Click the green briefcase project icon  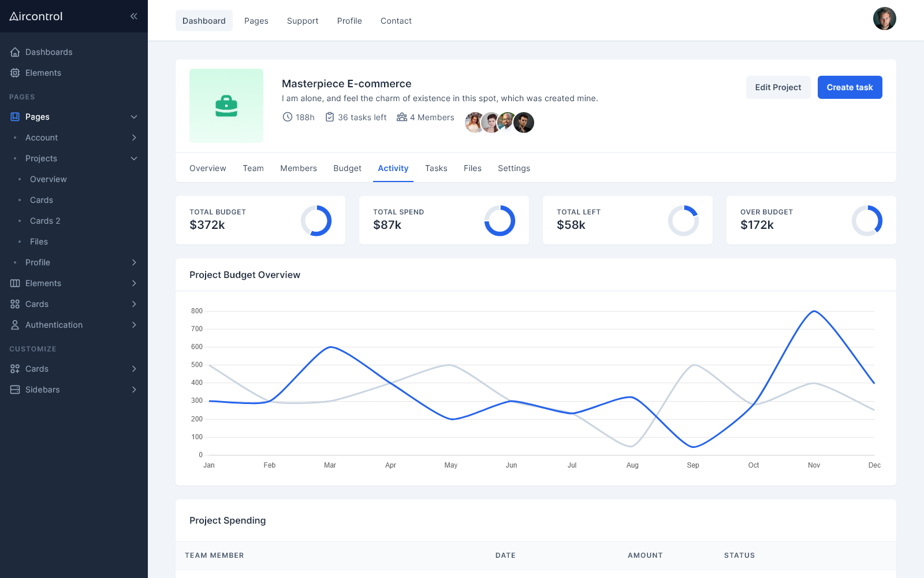(226, 106)
